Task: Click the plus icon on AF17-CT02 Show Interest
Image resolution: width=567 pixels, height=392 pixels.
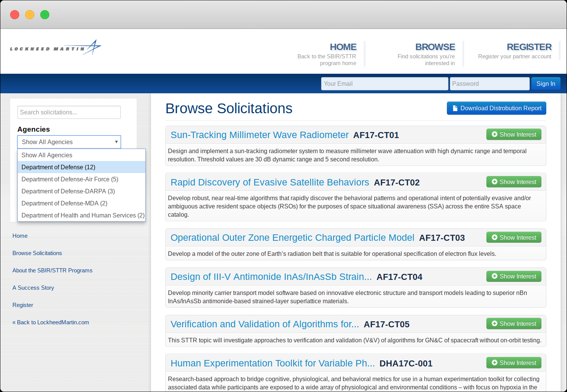Action: 494,182
